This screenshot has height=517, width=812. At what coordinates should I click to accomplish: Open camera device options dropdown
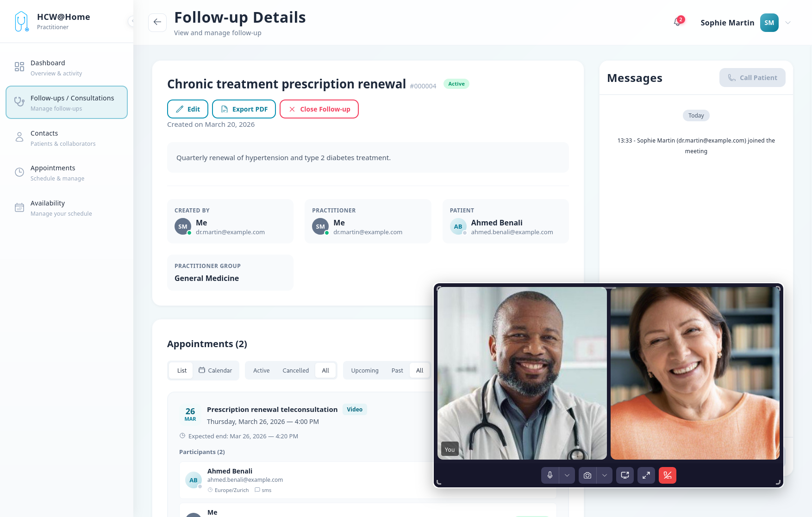click(605, 475)
